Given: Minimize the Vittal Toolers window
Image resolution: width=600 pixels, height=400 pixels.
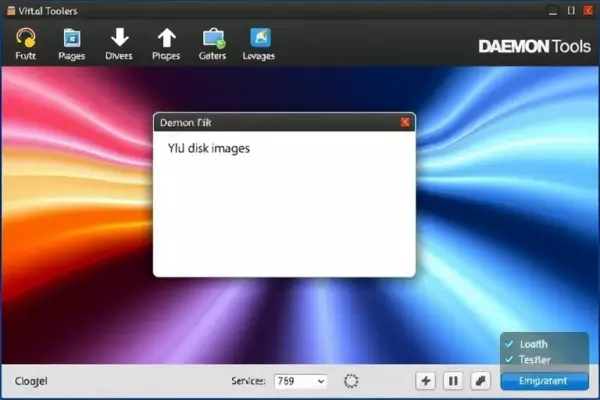Looking at the screenshot, I should (553, 11).
